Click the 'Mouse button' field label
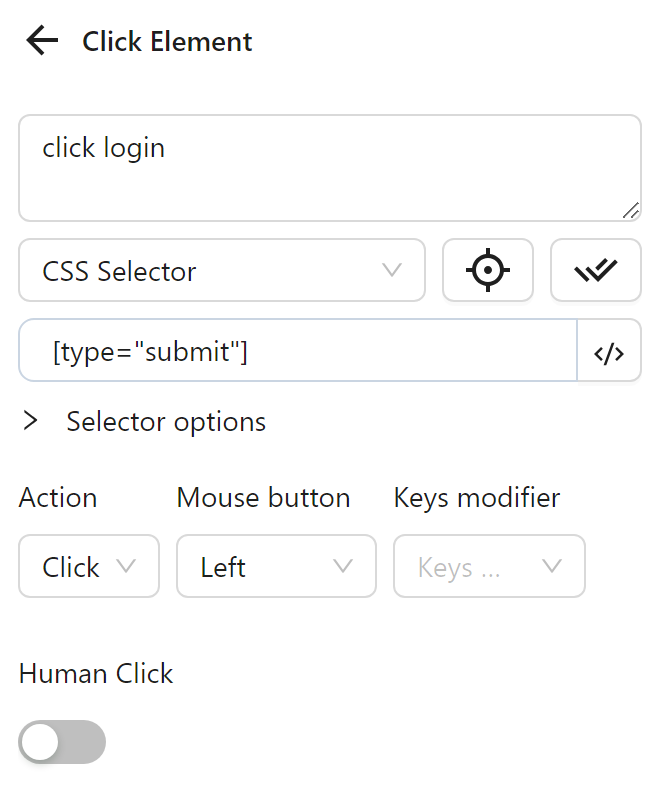Image resolution: width=651 pixels, height=799 pixels. pyautogui.click(x=263, y=497)
